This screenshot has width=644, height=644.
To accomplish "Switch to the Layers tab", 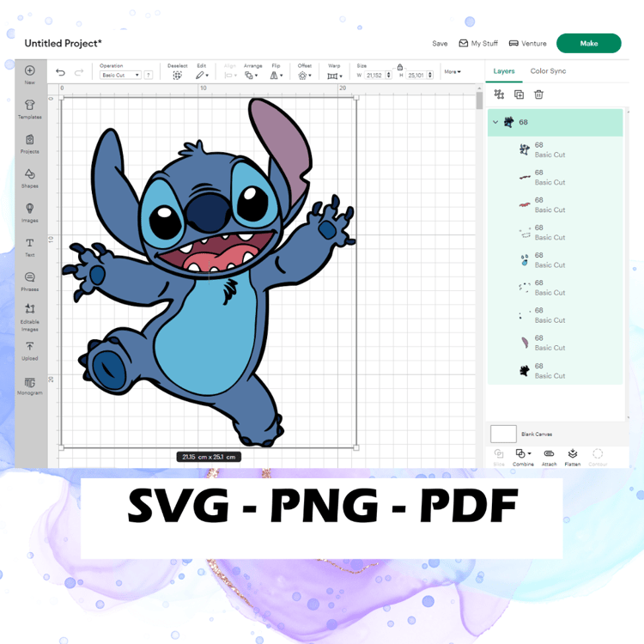I will point(504,71).
